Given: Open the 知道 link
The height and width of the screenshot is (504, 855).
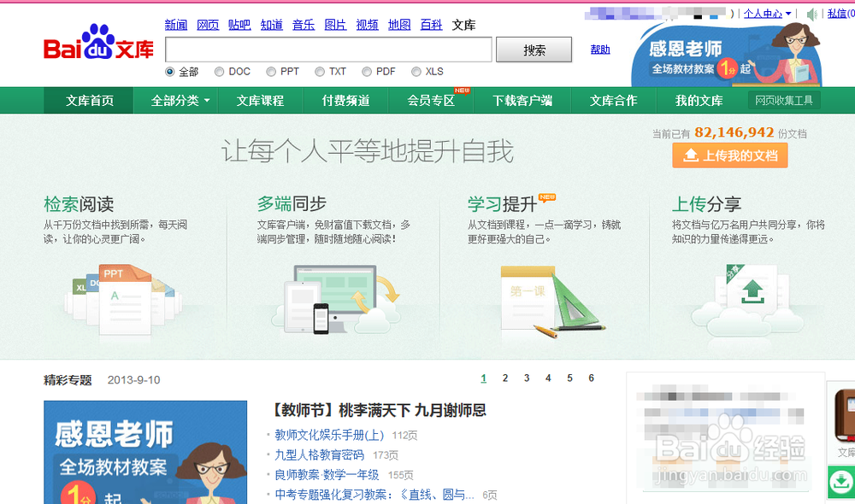Looking at the screenshot, I should [x=272, y=25].
